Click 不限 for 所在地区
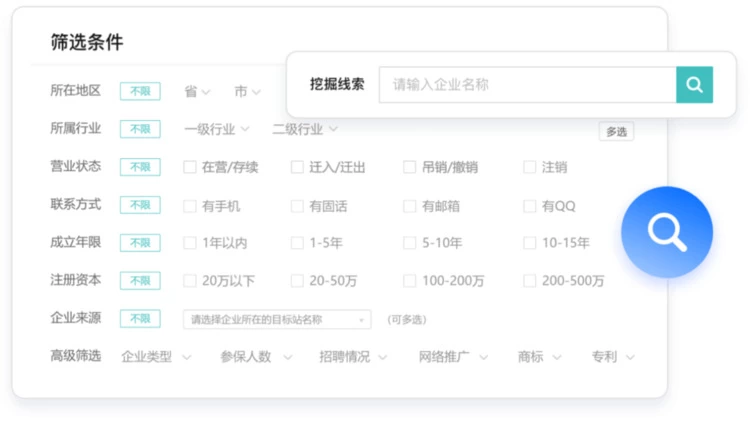Screen dimensions: 750x422 click(140, 91)
